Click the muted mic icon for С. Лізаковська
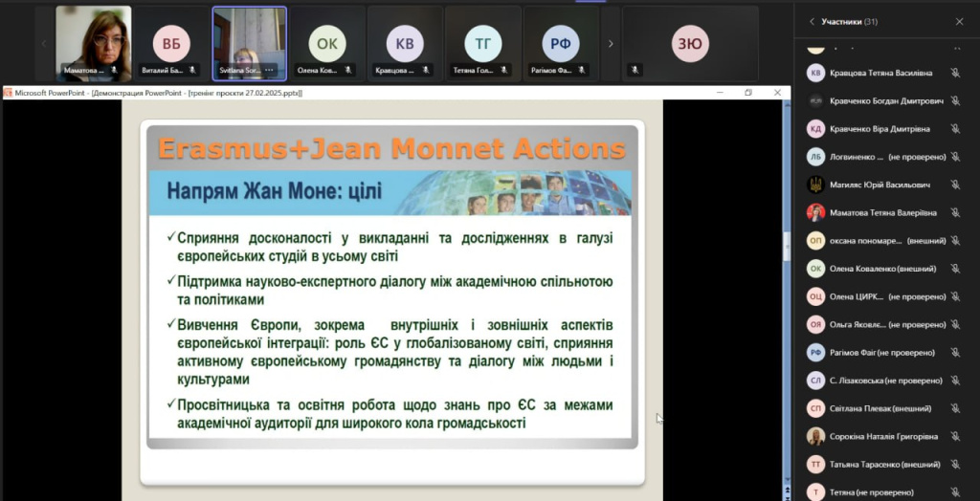Screen dimensions: 980x501 tap(955, 381)
